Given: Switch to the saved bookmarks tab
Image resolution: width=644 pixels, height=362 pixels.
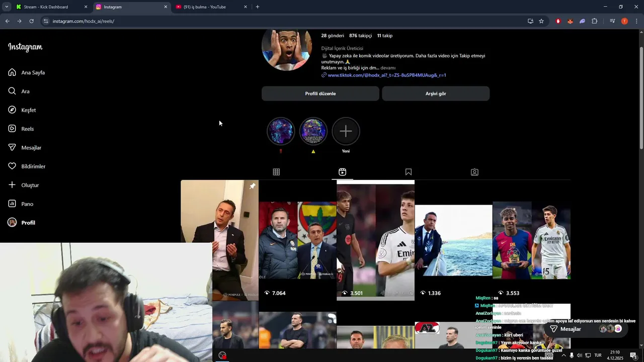Looking at the screenshot, I should [409, 172].
